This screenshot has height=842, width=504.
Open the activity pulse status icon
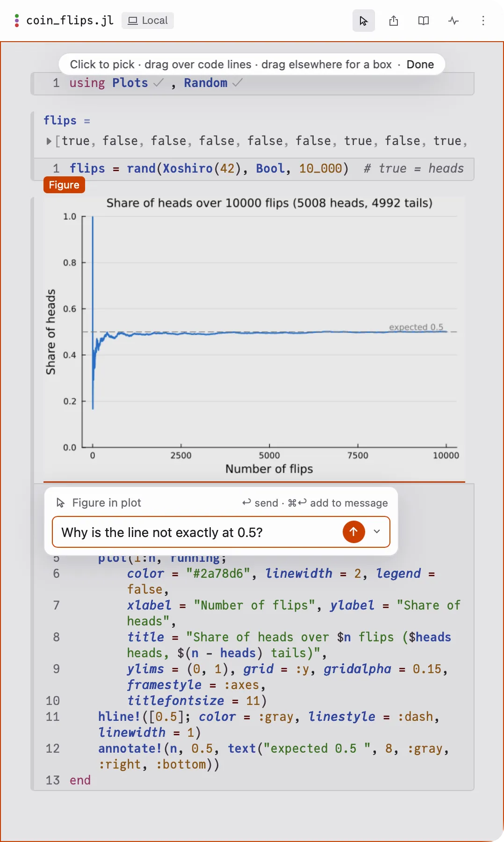(x=454, y=21)
